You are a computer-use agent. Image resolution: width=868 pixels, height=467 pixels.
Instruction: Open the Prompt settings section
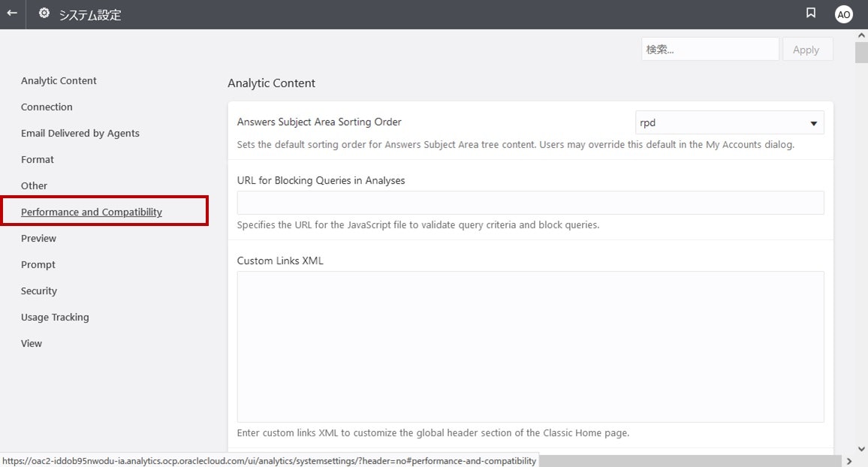coord(38,264)
